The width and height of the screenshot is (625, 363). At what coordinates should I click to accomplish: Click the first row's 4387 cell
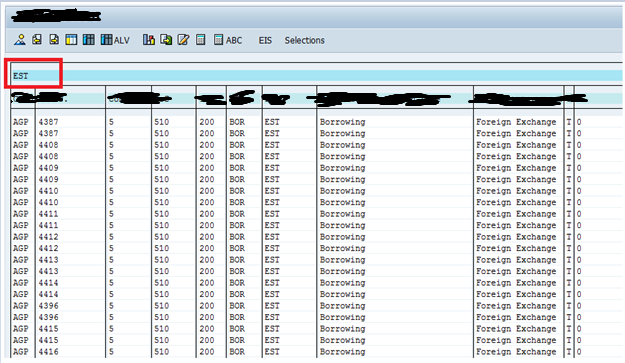[x=48, y=122]
